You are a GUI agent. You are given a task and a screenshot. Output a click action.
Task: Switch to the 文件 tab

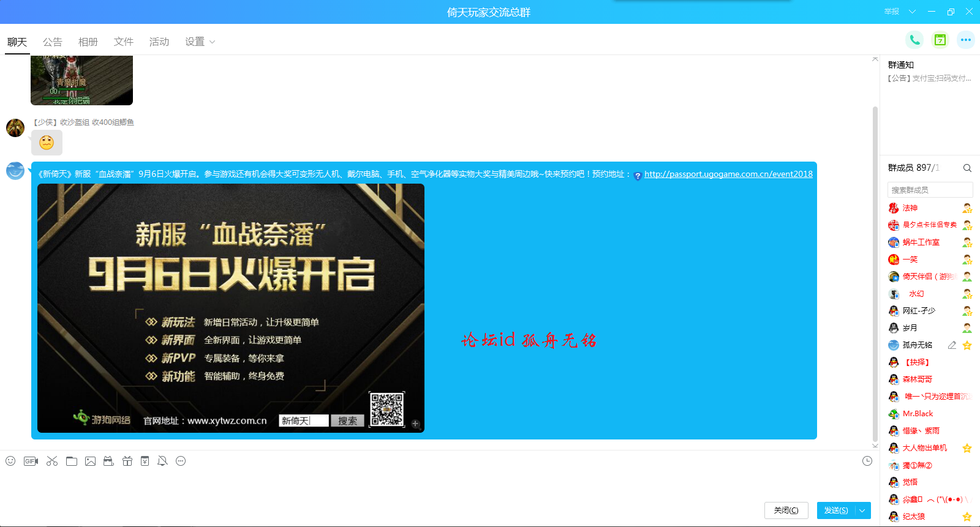point(124,42)
